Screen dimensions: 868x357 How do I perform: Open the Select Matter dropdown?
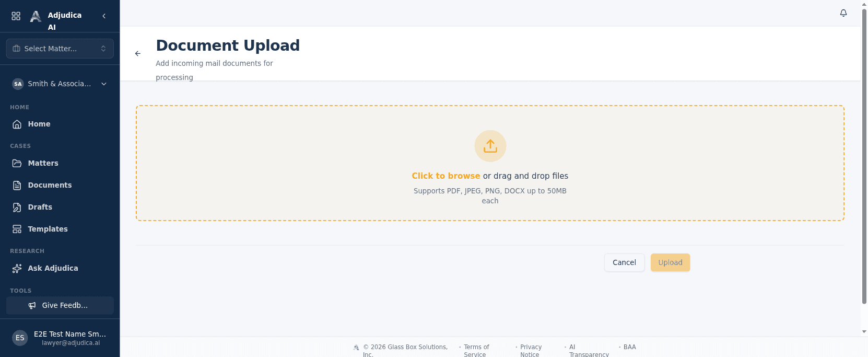click(60, 49)
